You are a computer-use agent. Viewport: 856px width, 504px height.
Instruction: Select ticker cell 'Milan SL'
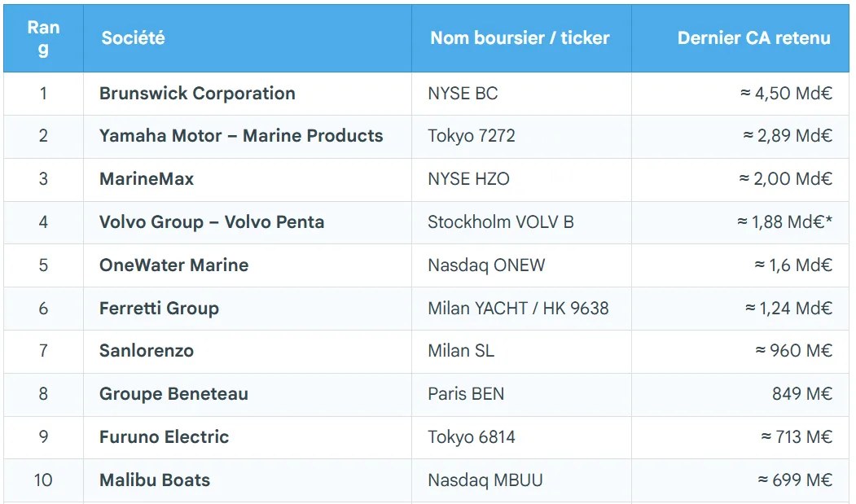[521, 351]
